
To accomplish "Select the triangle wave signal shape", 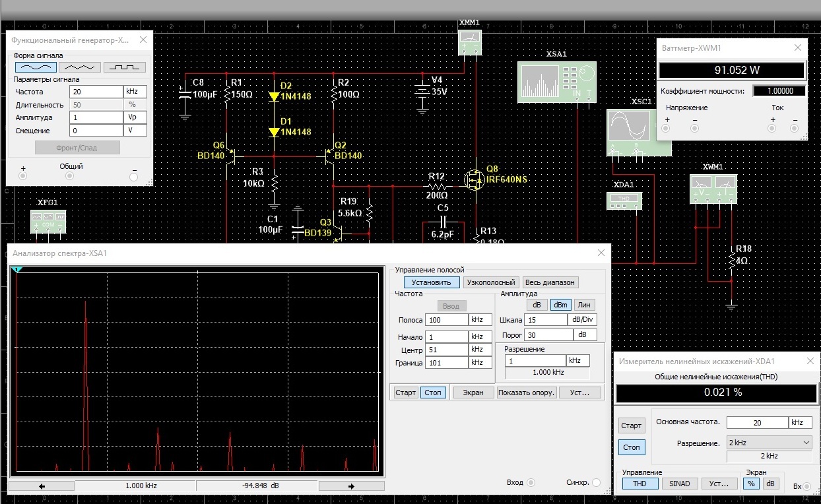I will [x=80, y=67].
